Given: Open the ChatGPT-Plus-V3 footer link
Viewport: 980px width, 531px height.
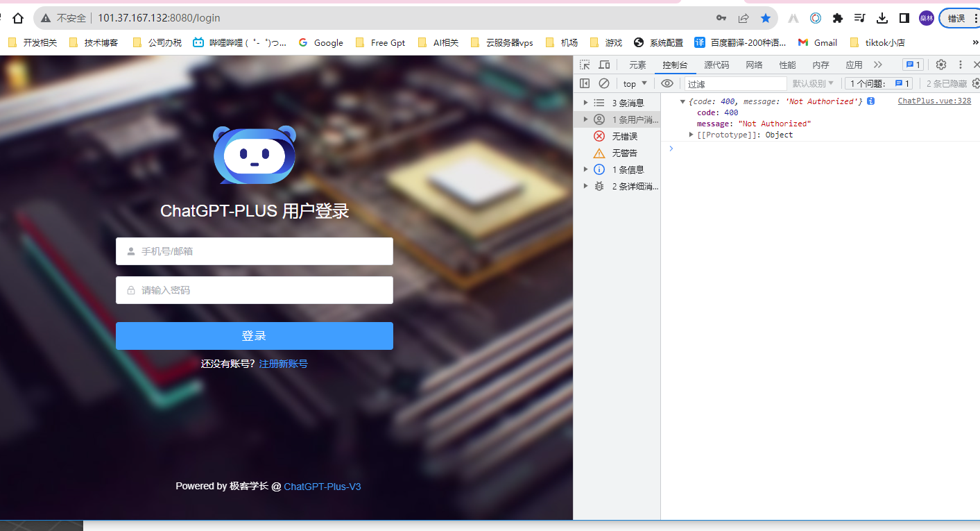Looking at the screenshot, I should point(323,487).
